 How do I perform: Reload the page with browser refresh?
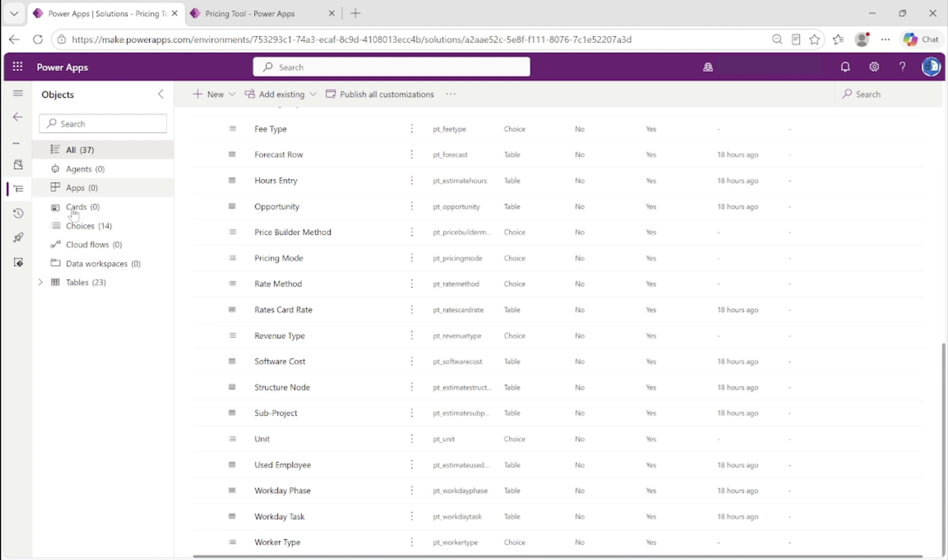click(x=38, y=39)
